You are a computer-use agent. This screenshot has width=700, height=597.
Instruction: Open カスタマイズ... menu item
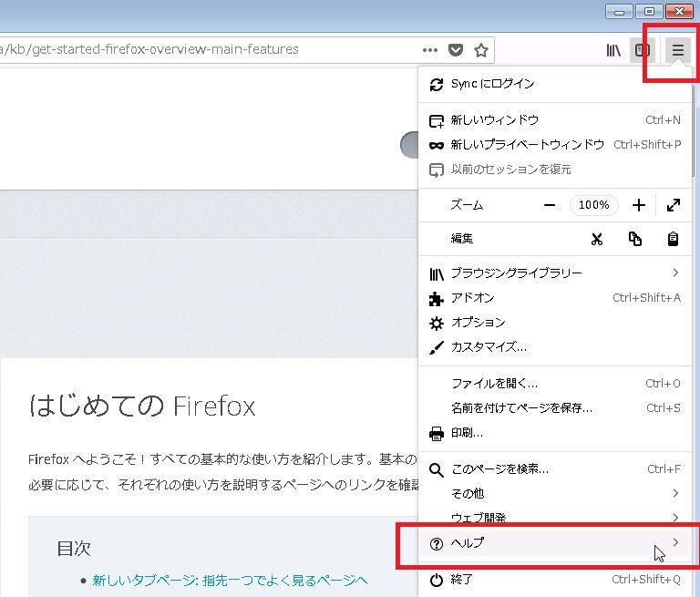(555, 347)
